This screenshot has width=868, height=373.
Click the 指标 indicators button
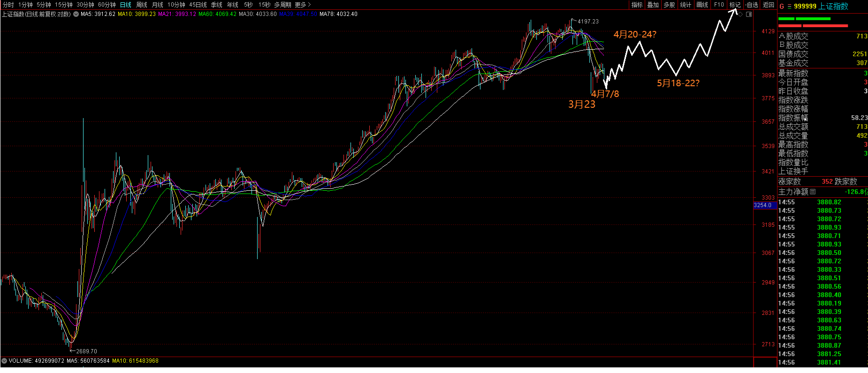637,5
